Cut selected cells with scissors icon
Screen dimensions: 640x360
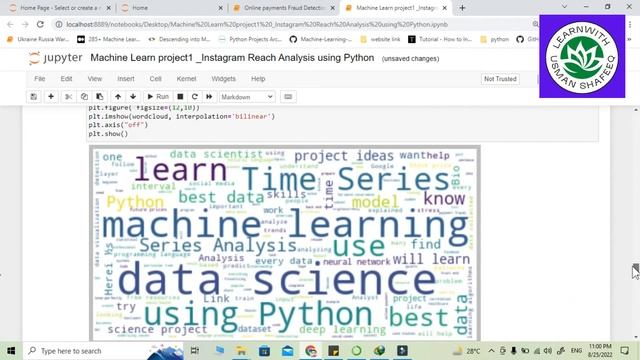coord(69,97)
